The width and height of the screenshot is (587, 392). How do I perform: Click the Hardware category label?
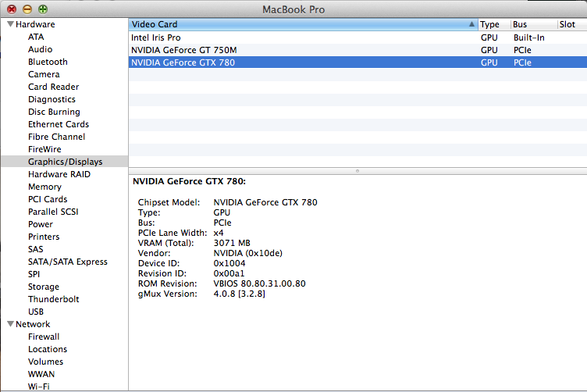pos(35,24)
